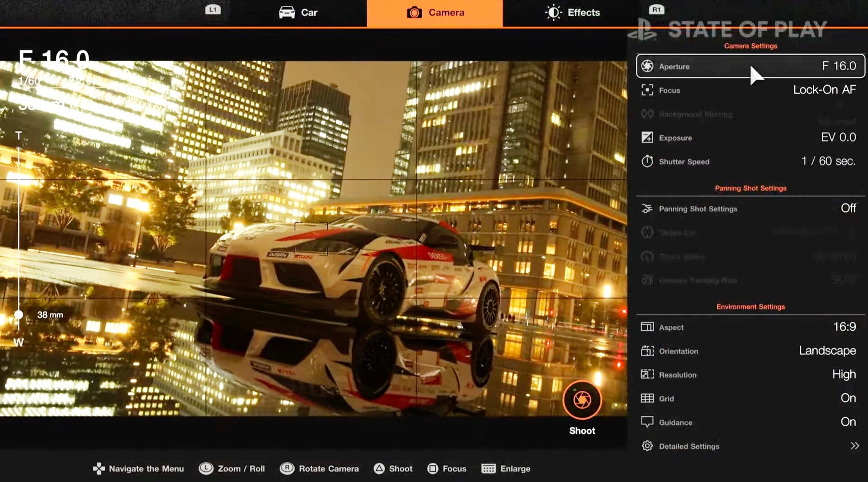Change Orientation from Landscape
The width and height of the screenshot is (868, 482).
pos(827,351)
